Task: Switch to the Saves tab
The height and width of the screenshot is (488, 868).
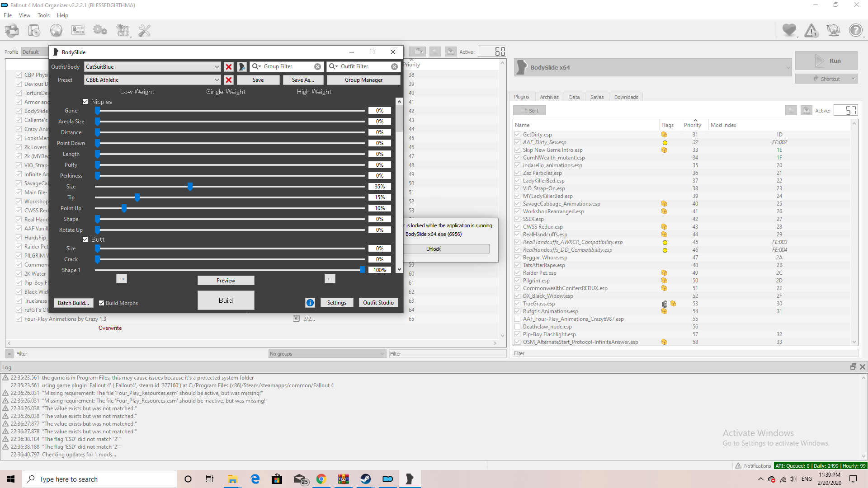Action: tap(597, 97)
